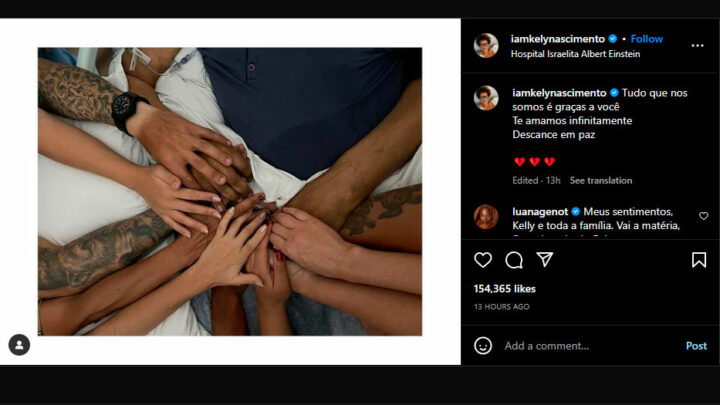The height and width of the screenshot is (405, 720).
Task: Save post with bookmark icon
Action: click(699, 260)
